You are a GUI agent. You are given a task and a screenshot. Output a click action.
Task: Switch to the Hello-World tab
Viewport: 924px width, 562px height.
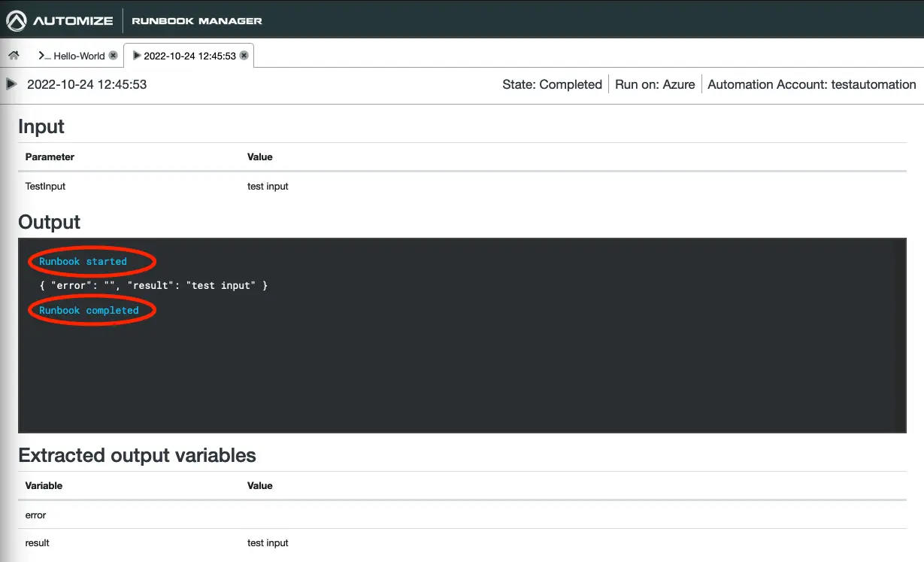79,56
